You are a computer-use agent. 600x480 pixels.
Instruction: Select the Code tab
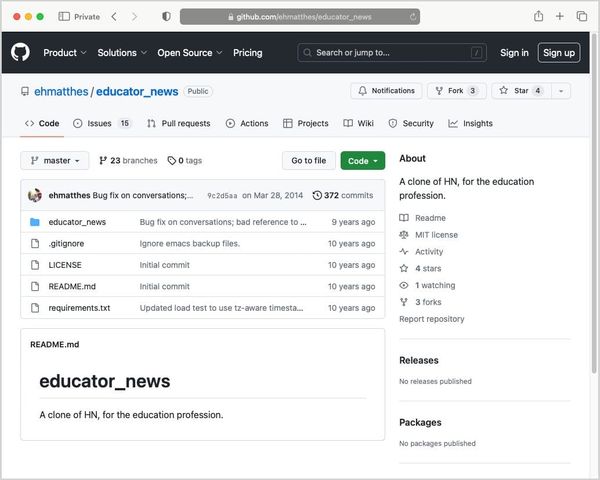[42, 123]
